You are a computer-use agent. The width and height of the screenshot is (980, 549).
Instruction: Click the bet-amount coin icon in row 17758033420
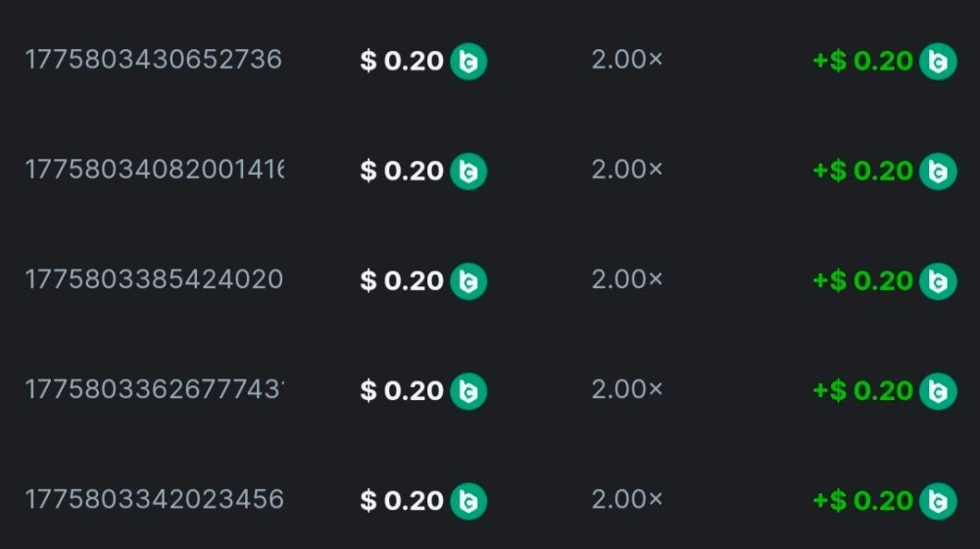point(468,501)
